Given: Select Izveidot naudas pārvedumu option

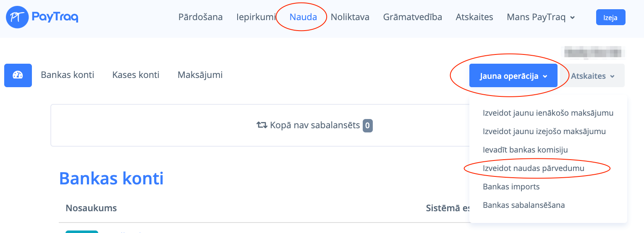Looking at the screenshot, I should click(x=533, y=168).
